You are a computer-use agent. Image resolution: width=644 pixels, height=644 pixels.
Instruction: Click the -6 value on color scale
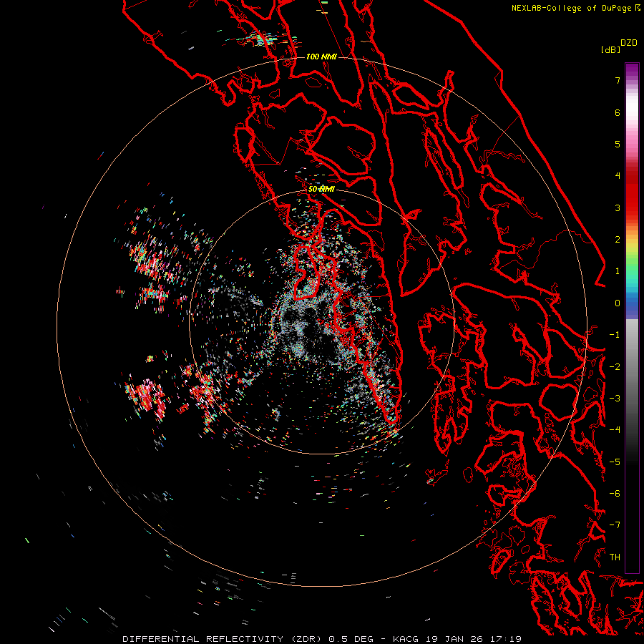pyautogui.click(x=615, y=494)
